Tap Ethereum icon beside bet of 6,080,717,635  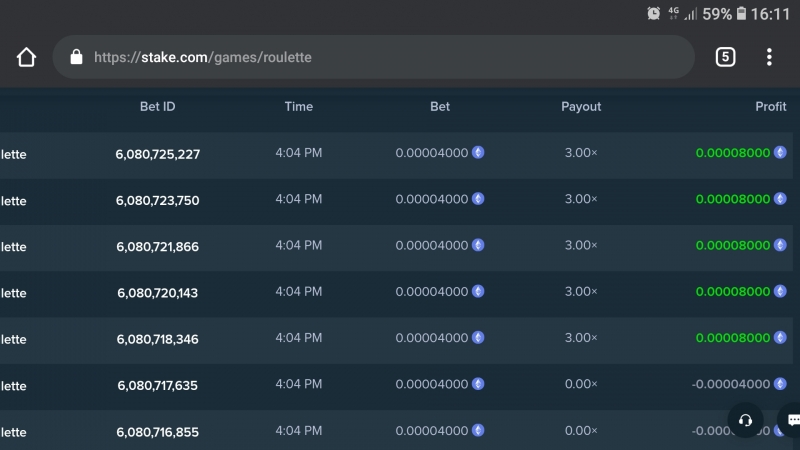(478, 384)
